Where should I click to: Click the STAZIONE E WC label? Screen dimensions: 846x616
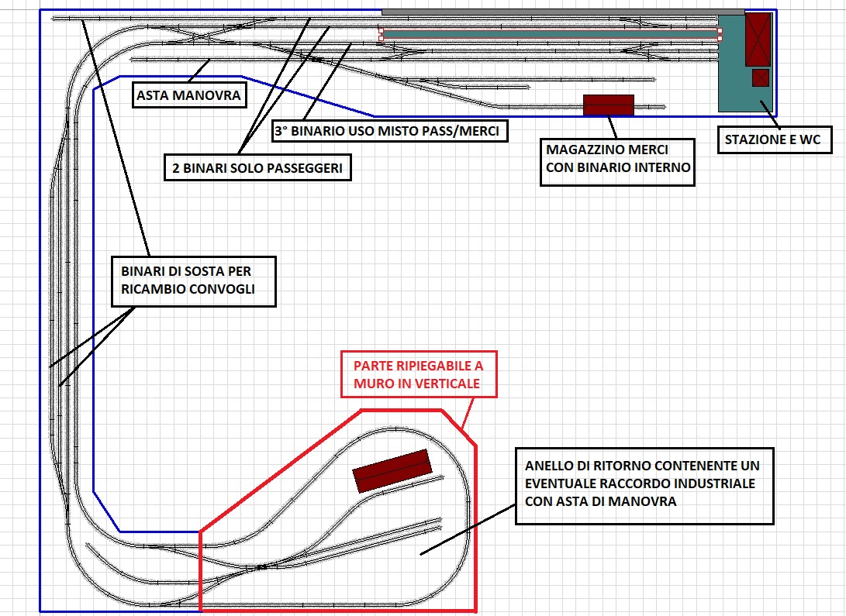[x=772, y=140]
